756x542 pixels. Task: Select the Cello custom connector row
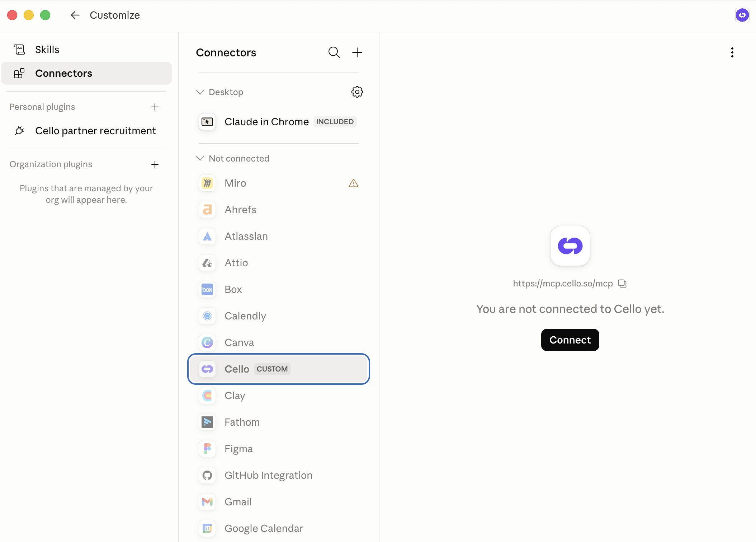279,369
